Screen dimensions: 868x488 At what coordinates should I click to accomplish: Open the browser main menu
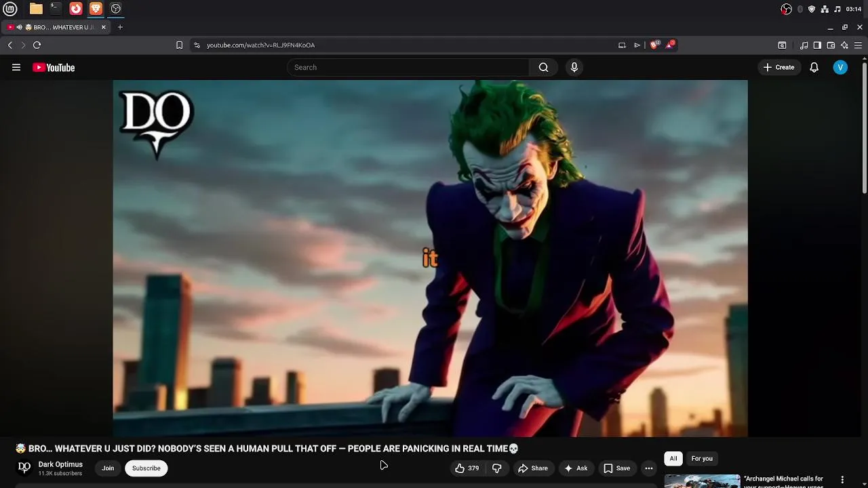click(858, 45)
